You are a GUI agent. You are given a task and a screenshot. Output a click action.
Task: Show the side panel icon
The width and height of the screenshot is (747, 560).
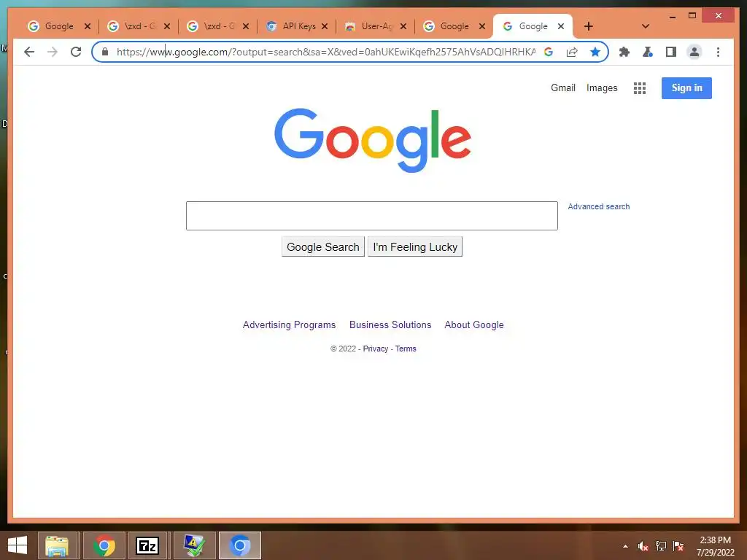tap(671, 52)
